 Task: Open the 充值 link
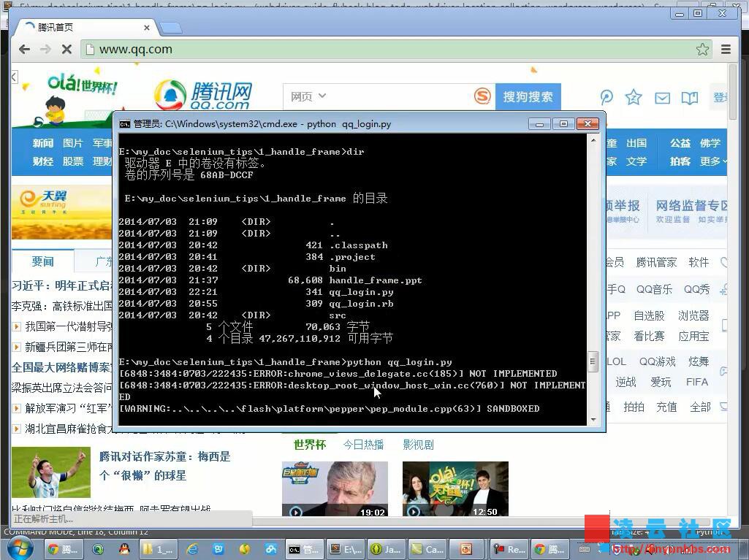(x=666, y=407)
